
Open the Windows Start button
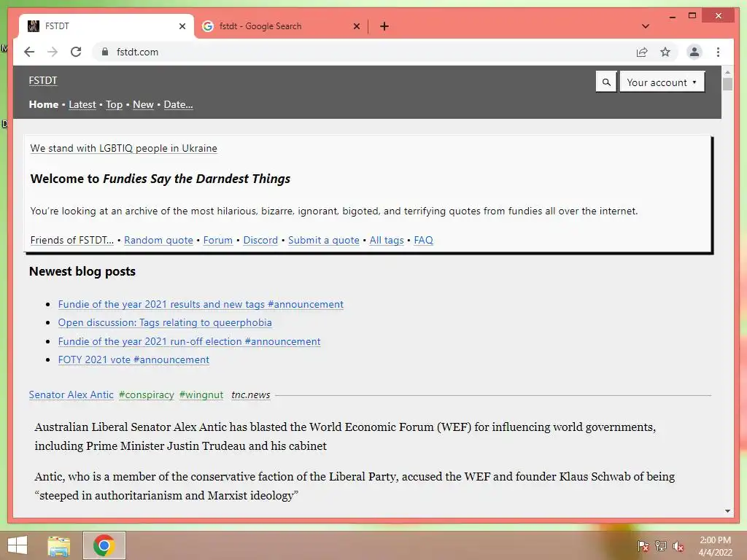[x=18, y=545]
